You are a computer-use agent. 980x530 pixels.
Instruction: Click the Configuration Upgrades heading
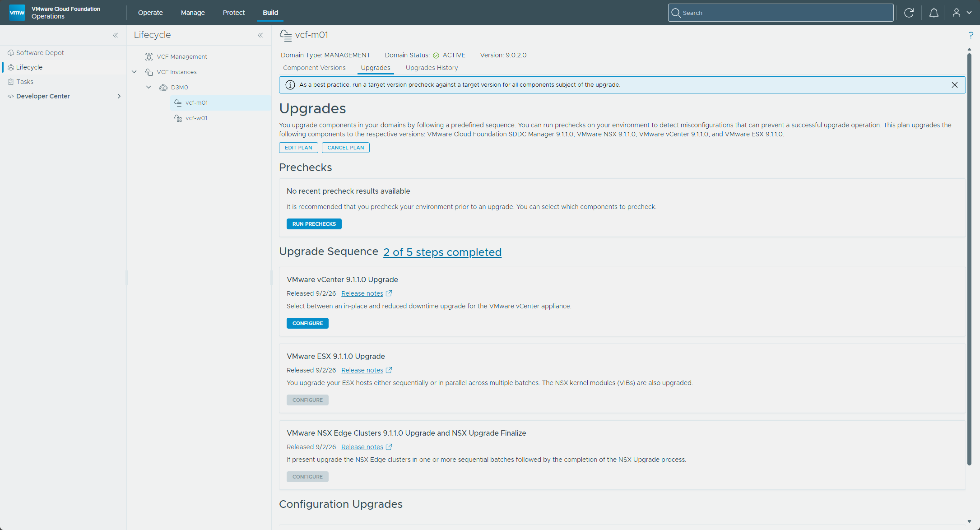click(x=341, y=504)
